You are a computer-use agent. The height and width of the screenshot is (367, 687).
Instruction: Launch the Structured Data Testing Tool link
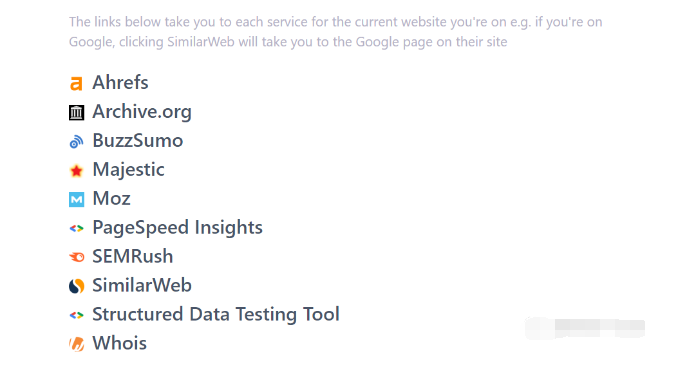point(216,314)
